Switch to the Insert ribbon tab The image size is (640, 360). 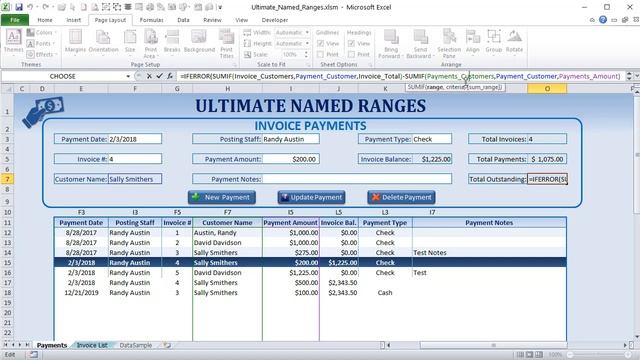73,20
